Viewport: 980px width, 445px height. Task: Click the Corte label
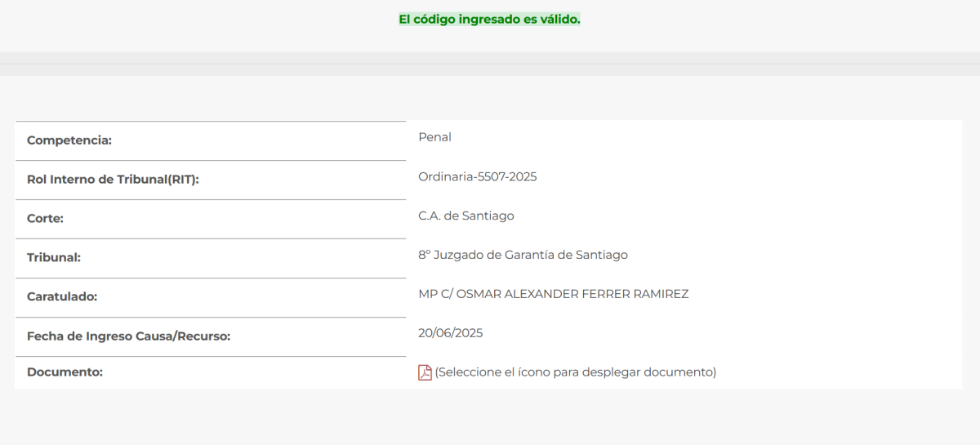pos(45,219)
